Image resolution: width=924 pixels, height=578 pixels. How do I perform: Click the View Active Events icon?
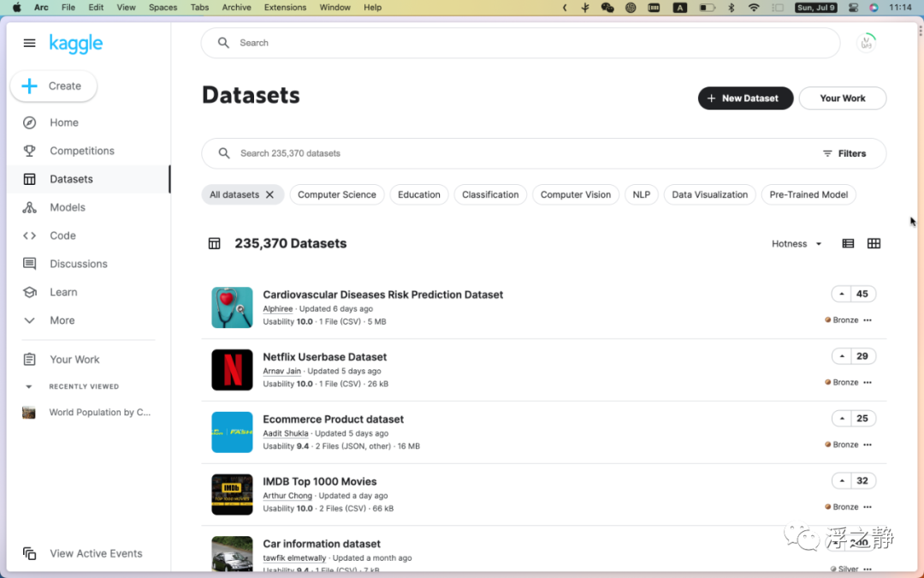(29, 553)
